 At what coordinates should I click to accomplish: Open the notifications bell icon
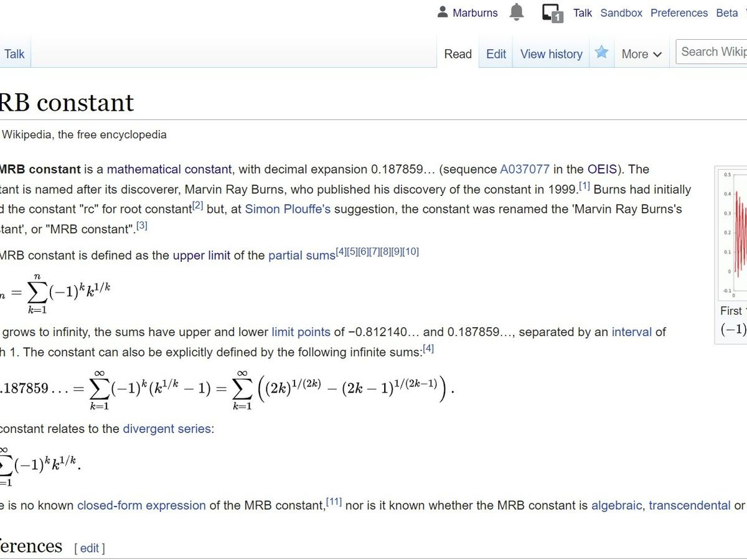(x=517, y=12)
